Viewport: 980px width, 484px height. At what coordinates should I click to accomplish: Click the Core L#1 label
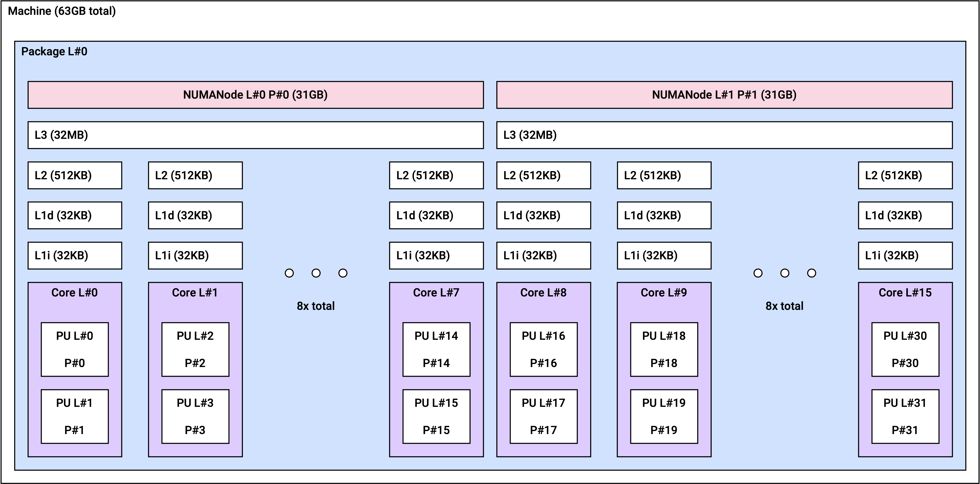(195, 293)
